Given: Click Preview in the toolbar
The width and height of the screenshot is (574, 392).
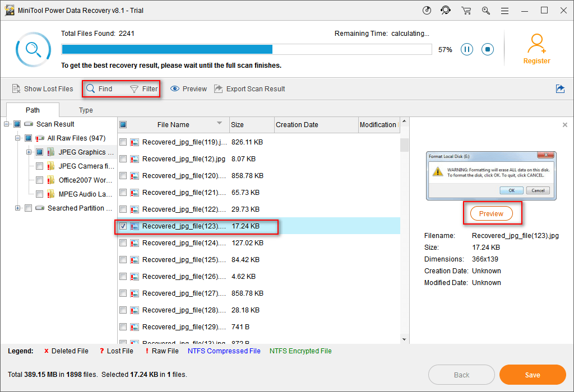Looking at the screenshot, I should pos(188,89).
